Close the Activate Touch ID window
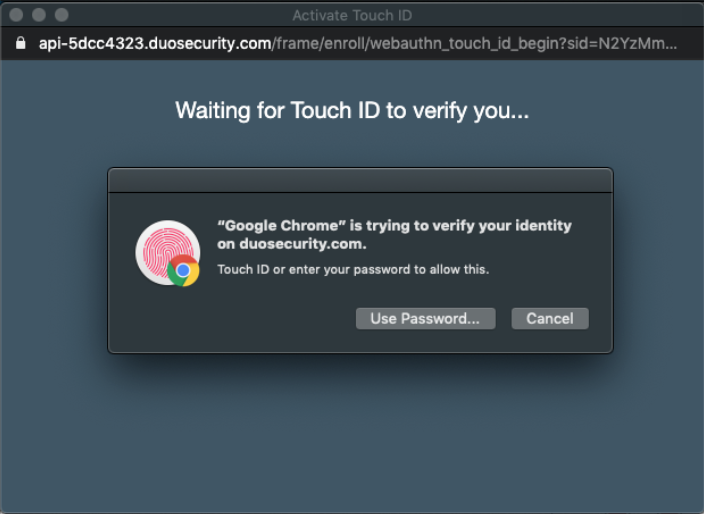704x514 pixels. (17, 15)
